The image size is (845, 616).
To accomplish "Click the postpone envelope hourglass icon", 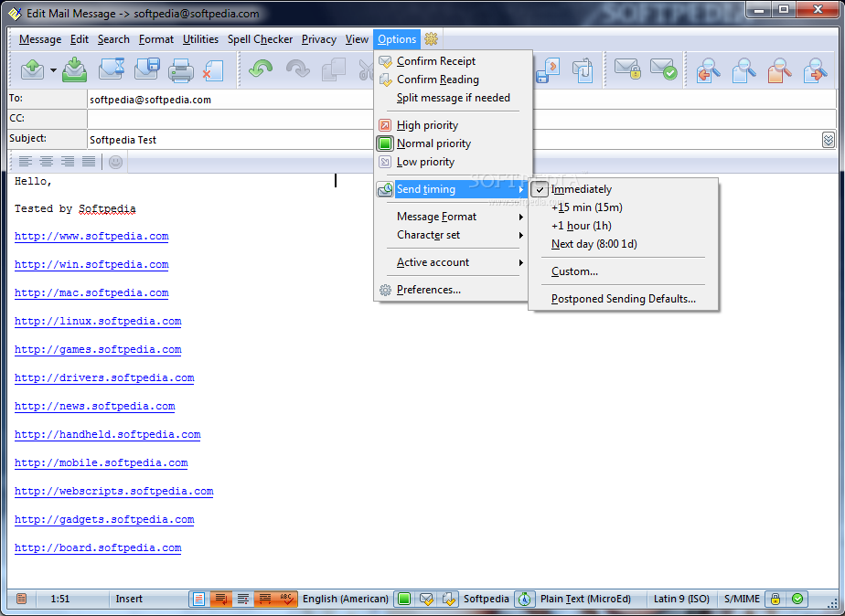I will 112,69.
